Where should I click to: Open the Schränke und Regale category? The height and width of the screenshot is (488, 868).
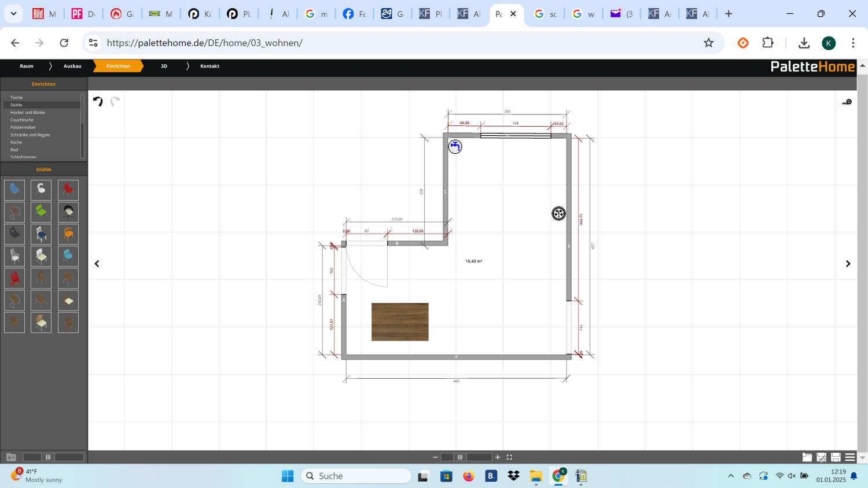coord(30,135)
